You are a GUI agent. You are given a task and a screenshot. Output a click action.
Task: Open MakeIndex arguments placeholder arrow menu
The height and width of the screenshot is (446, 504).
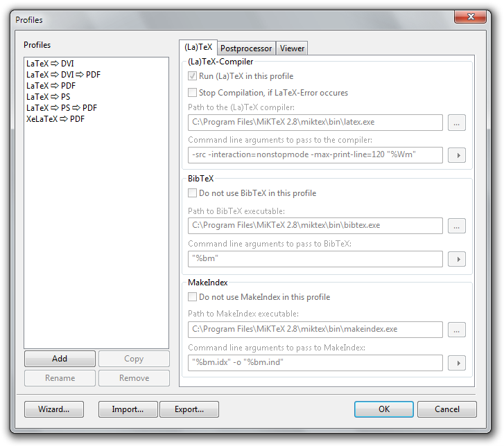tap(456, 363)
